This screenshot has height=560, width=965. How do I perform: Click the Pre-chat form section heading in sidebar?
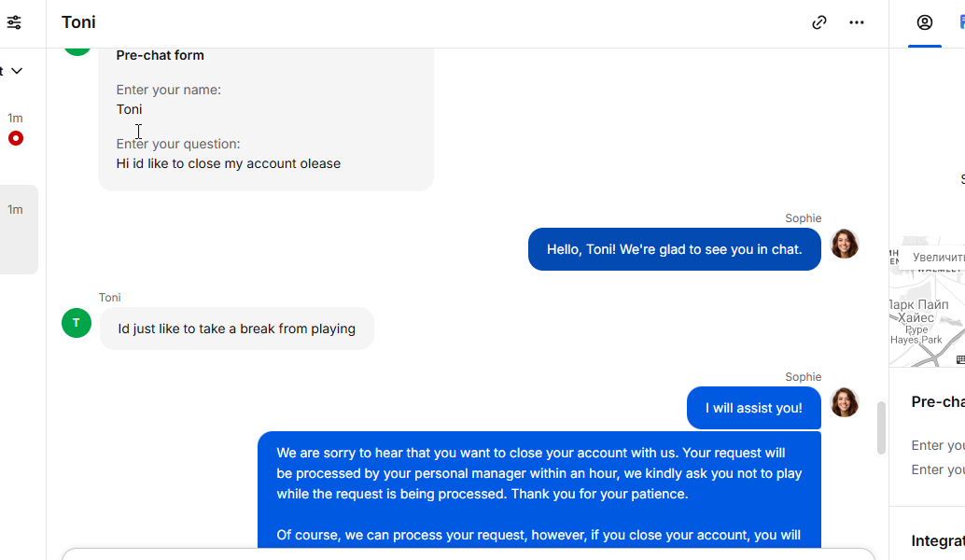(x=938, y=402)
